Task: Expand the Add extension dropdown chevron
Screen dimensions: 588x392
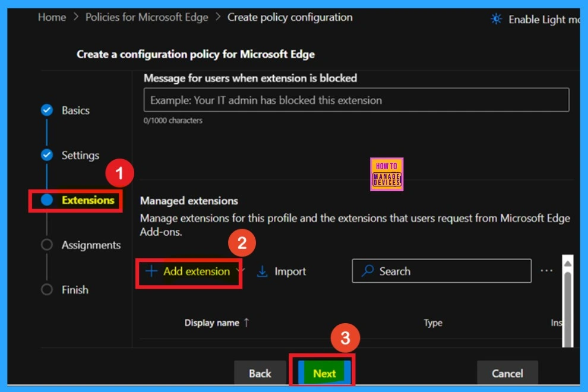Action: [239, 271]
